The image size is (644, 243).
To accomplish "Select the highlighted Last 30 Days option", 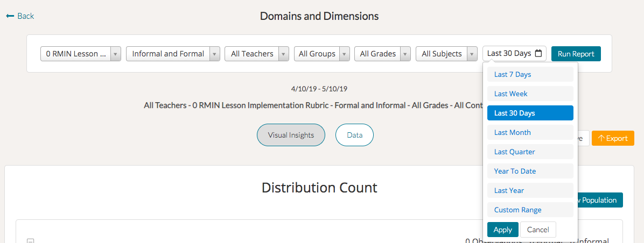I will tap(530, 113).
